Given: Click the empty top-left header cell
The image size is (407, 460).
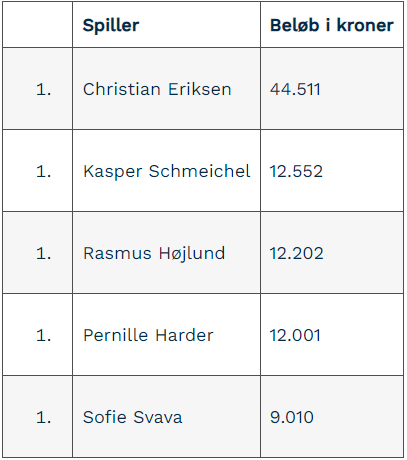Looking at the screenshot, I should pos(37,25).
